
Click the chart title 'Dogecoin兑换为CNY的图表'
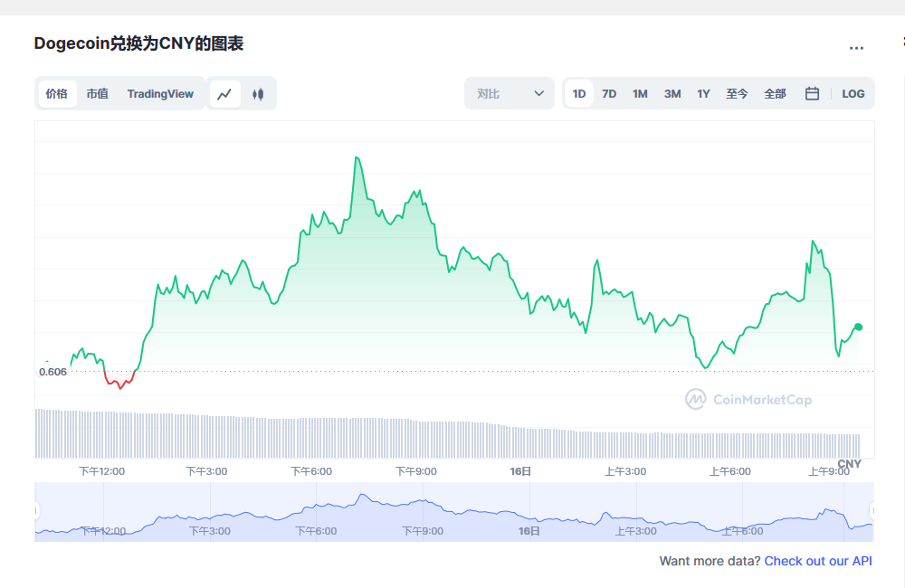coord(138,43)
